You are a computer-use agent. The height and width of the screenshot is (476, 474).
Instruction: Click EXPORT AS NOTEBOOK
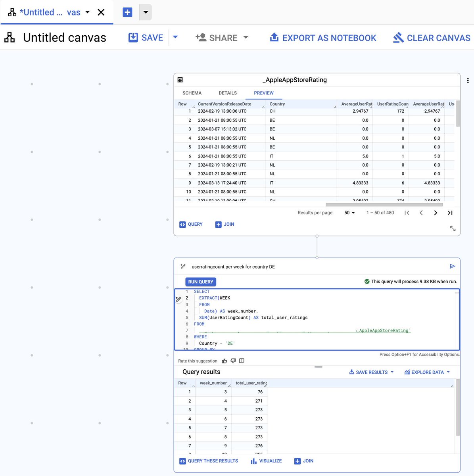tap(323, 38)
